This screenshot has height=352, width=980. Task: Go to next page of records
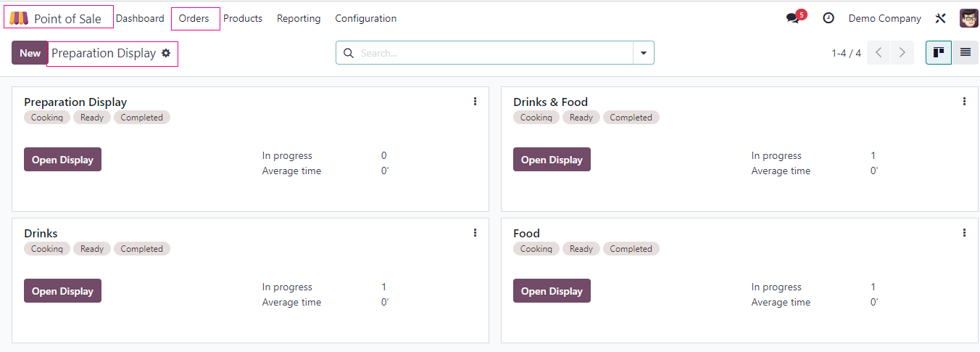[902, 52]
